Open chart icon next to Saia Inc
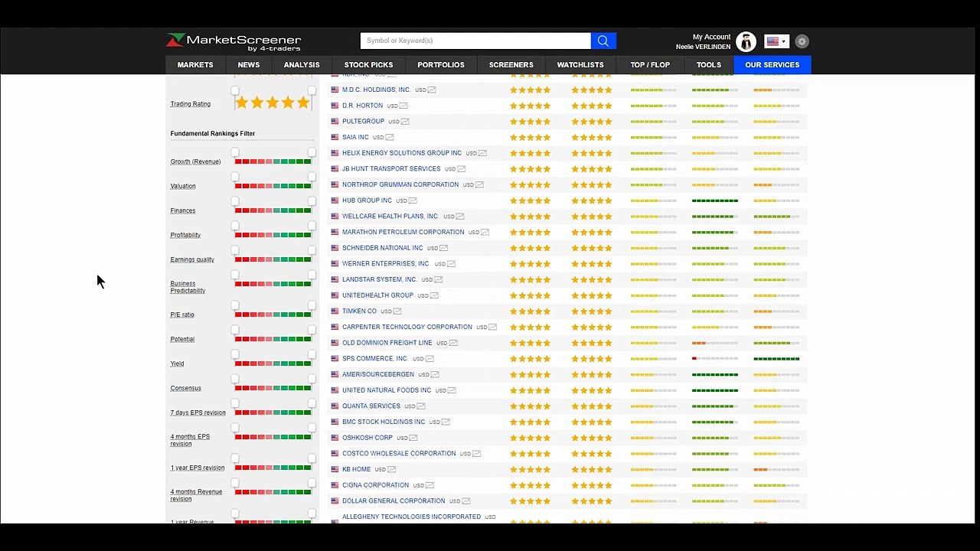 coord(390,138)
